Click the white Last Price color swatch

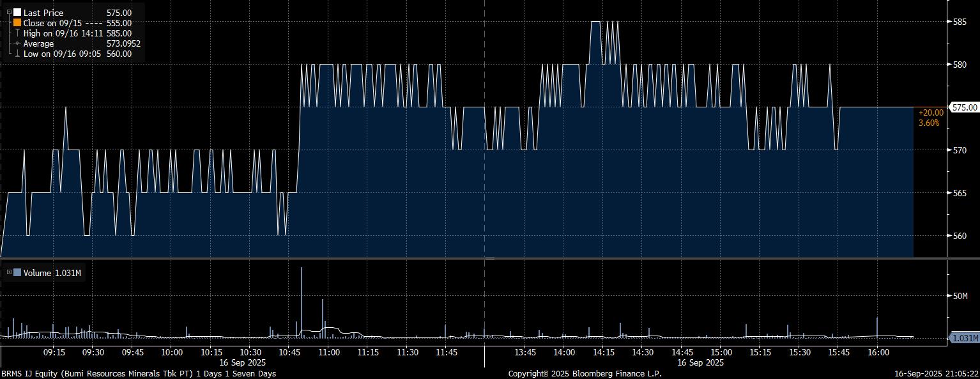click(17, 13)
